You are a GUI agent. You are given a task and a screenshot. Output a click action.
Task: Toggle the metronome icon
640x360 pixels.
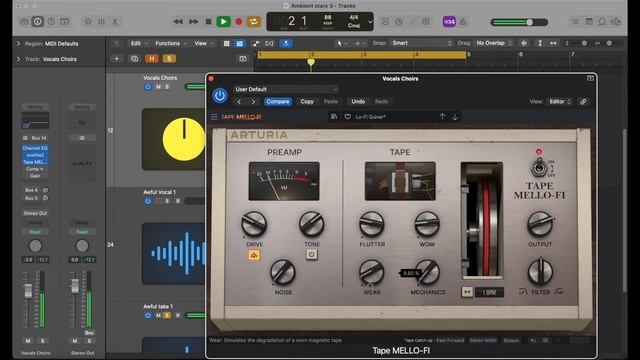[463, 22]
